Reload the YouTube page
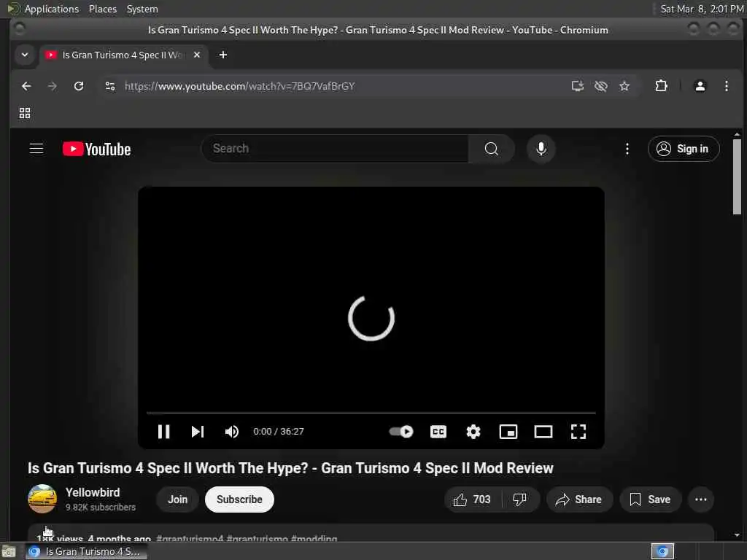 point(79,86)
